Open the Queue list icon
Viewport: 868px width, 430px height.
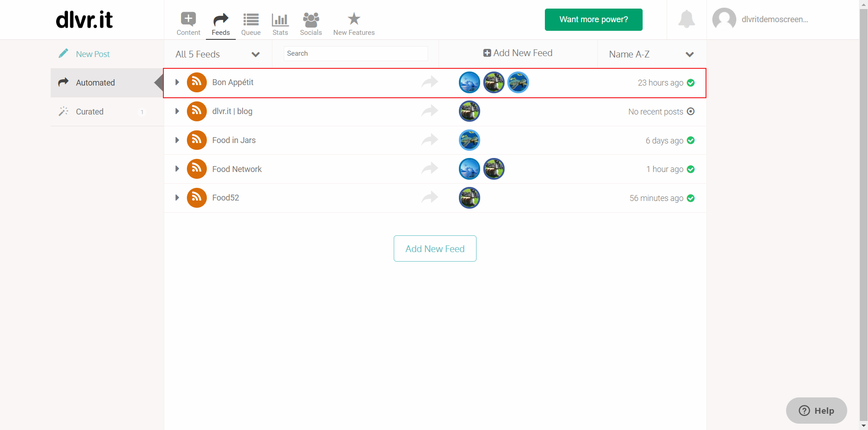click(251, 19)
